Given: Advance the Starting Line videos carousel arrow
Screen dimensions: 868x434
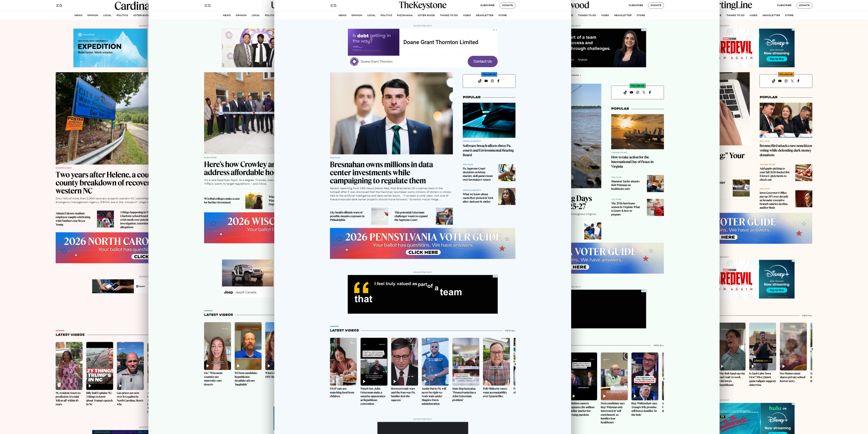Looking at the screenshot, I should point(812,349).
